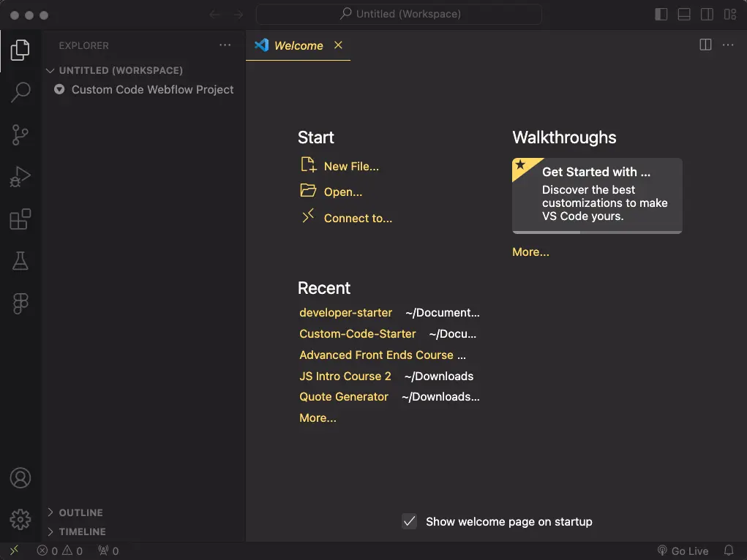Image resolution: width=747 pixels, height=560 pixels.
Task: Click the Untitled (Workspace) command center search
Action: click(x=399, y=15)
